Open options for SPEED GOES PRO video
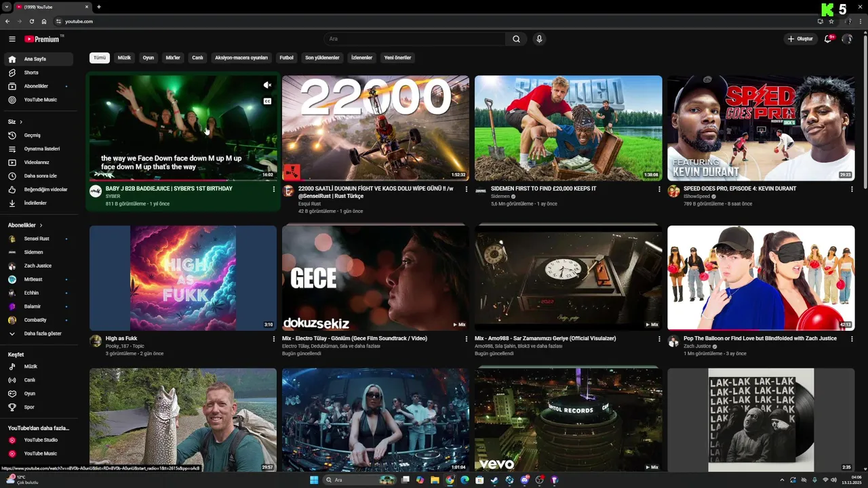 click(852, 189)
